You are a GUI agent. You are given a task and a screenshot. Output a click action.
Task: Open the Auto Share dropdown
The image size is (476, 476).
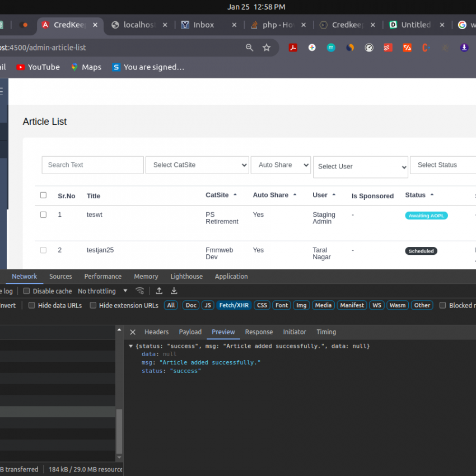point(281,165)
